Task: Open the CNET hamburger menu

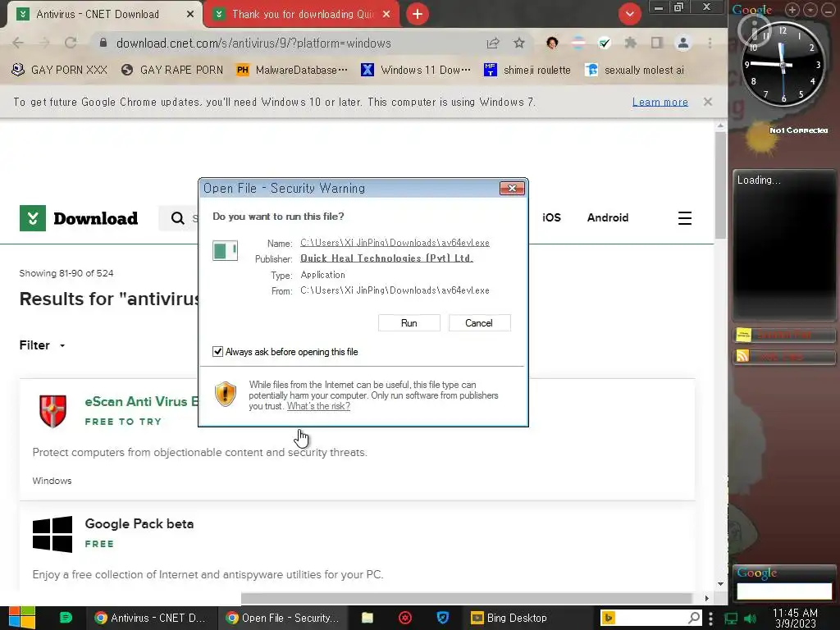Action: pyautogui.click(x=685, y=218)
